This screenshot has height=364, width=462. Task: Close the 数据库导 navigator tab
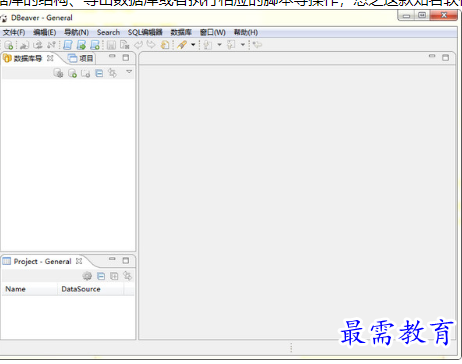pyautogui.click(x=50, y=58)
